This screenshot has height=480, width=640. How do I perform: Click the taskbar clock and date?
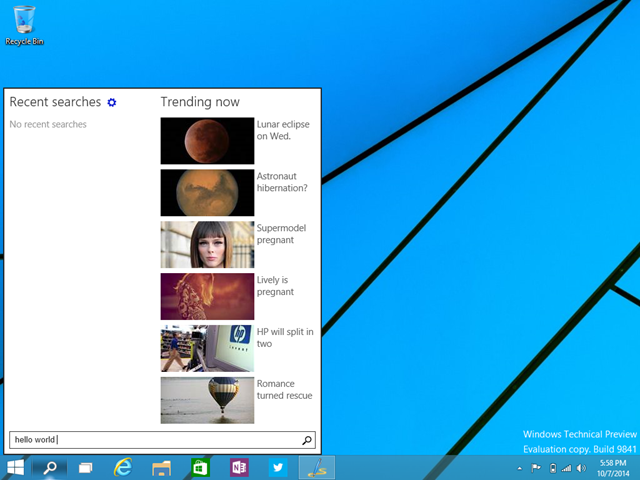pyautogui.click(x=613, y=467)
